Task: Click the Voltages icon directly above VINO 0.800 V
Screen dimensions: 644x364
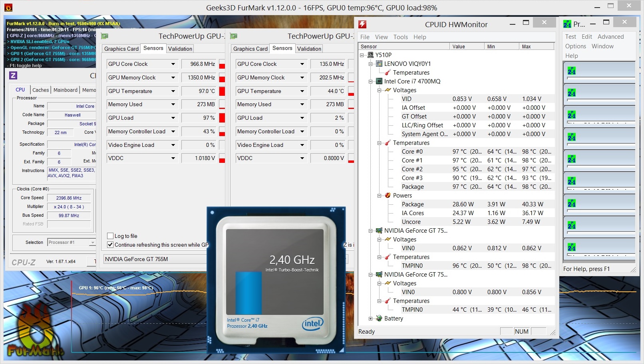Action: coord(388,283)
